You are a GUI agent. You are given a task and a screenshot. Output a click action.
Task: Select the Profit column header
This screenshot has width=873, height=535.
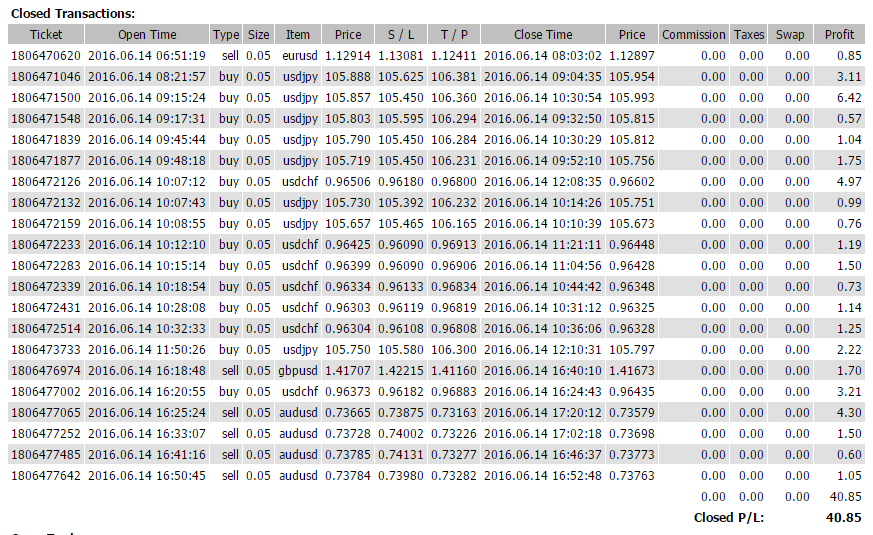click(x=839, y=34)
